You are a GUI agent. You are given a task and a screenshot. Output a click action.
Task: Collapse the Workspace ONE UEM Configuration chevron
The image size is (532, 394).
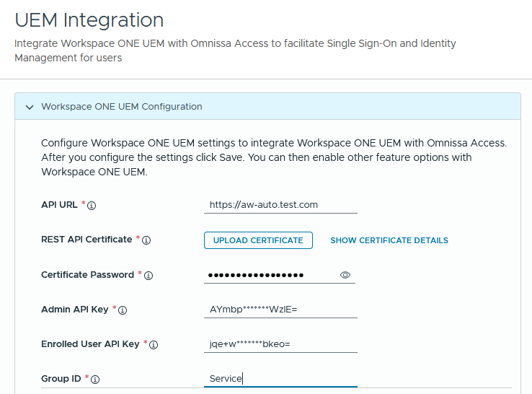tap(30, 107)
